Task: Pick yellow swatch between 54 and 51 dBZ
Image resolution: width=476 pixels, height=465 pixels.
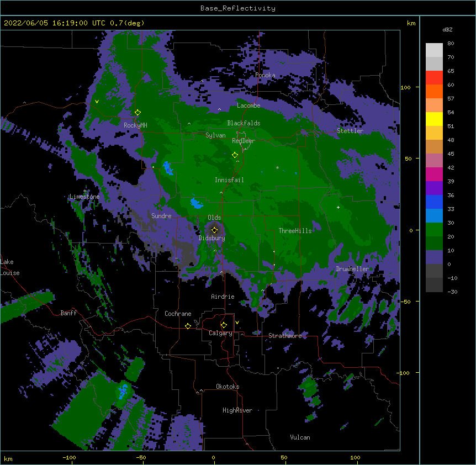Action: 434,119
